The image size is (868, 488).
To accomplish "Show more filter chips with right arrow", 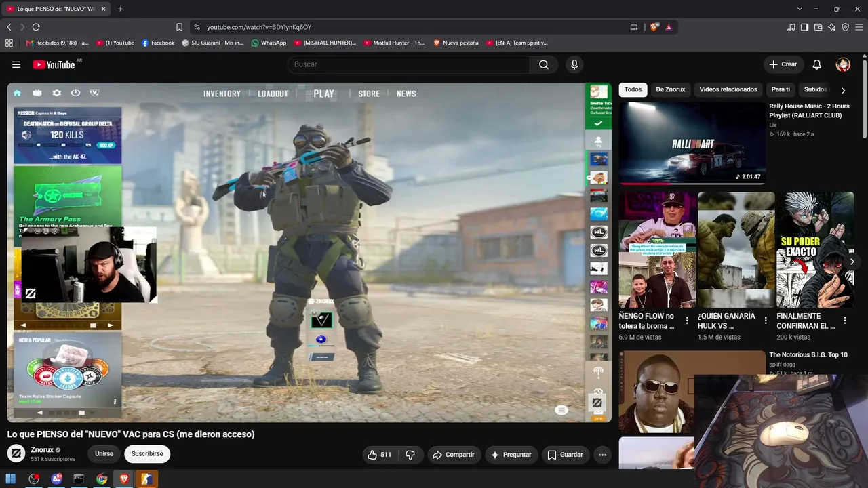I will tap(843, 90).
